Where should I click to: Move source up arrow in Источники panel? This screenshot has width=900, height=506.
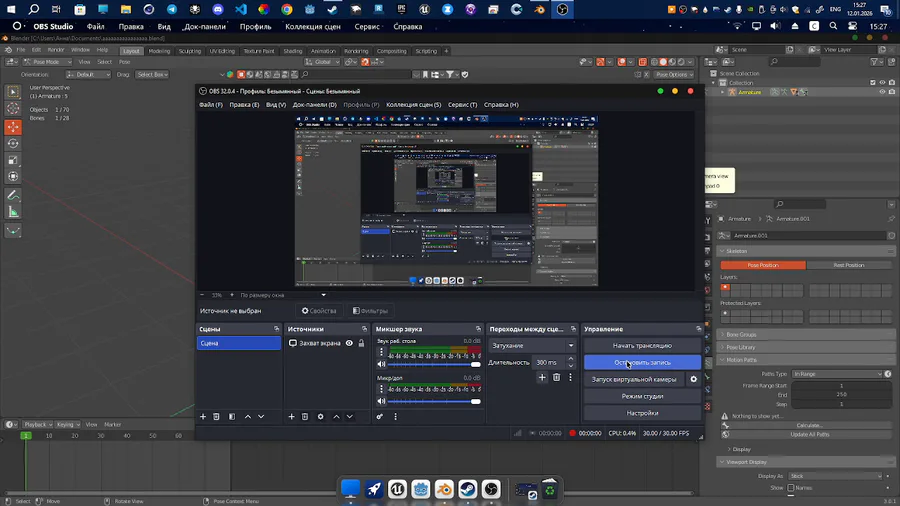(x=336, y=417)
